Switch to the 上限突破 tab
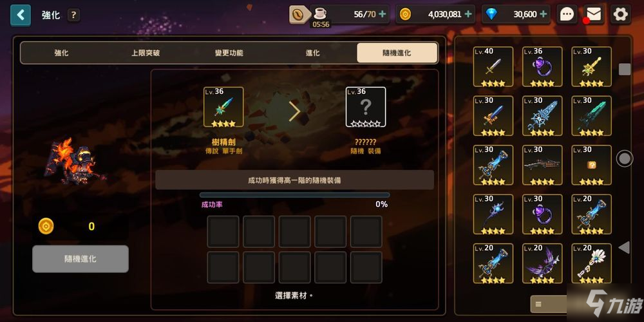 (x=146, y=53)
